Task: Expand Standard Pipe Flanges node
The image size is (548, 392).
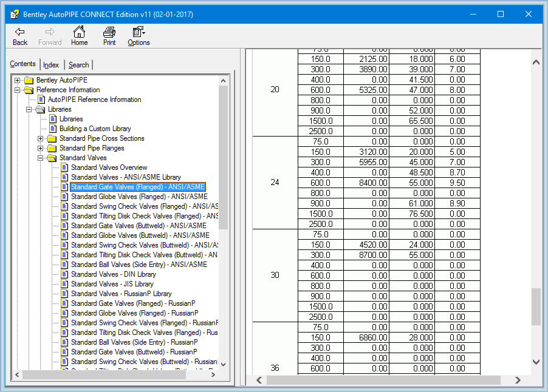Action: tap(41, 148)
